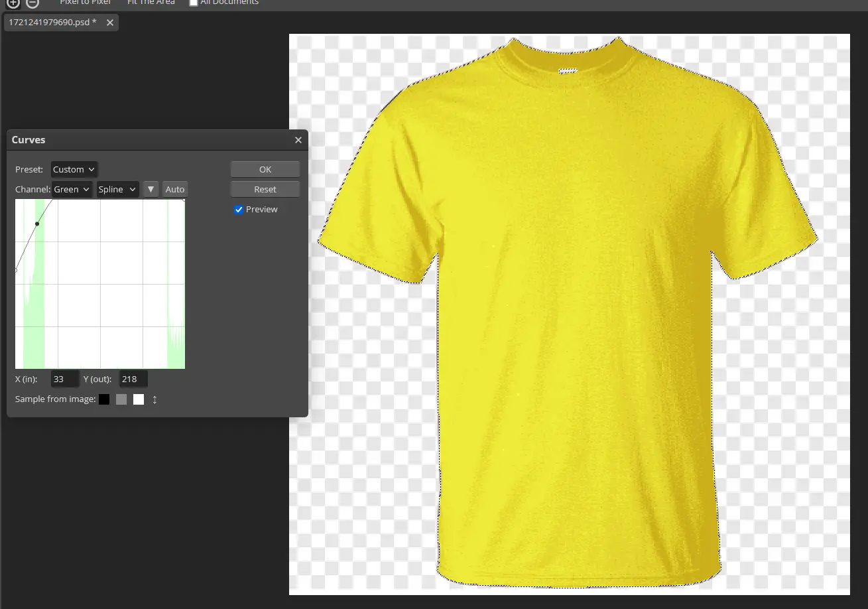The image size is (868, 609).
Task: Click the Auto curves button
Action: pyautogui.click(x=175, y=190)
